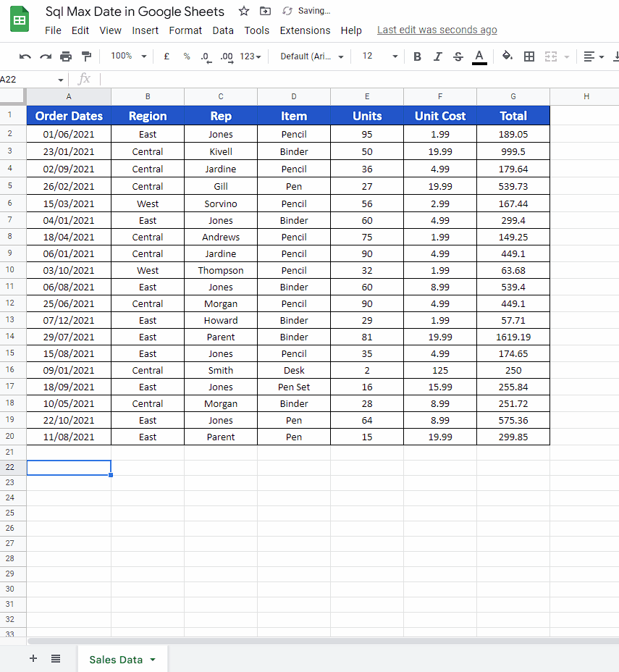Toggle bold formatting
This screenshot has height=672, width=619.
click(x=417, y=56)
